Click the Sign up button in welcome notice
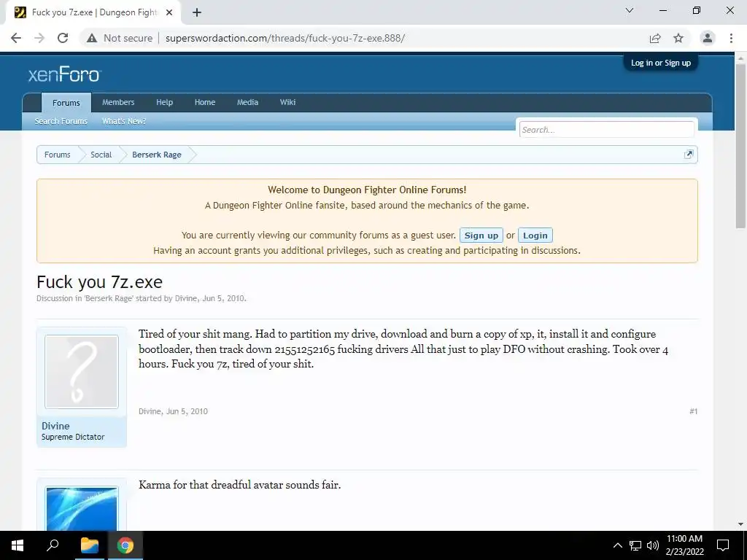This screenshot has width=747, height=560. click(x=481, y=236)
